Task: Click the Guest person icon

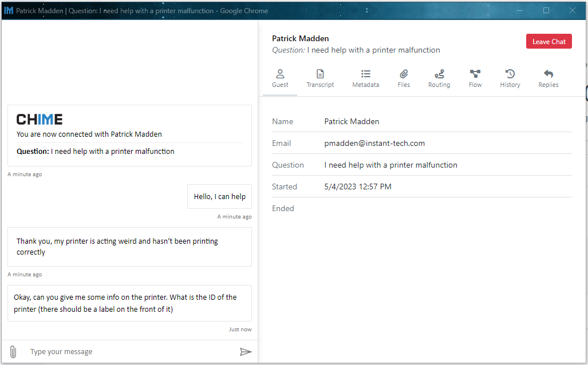Action: point(280,74)
